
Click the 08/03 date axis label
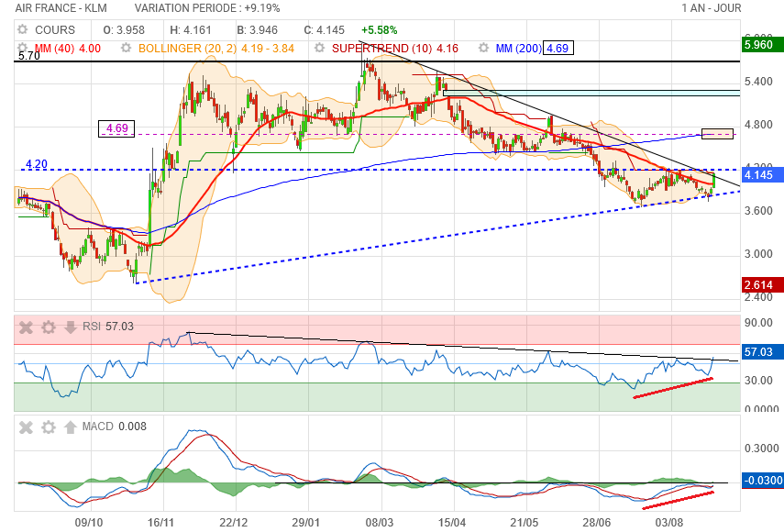click(x=379, y=523)
